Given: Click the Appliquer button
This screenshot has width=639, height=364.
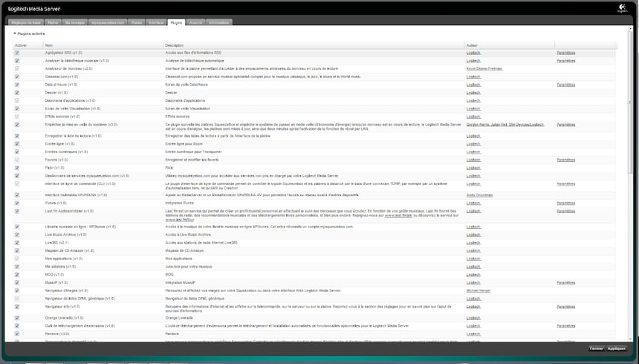Looking at the screenshot, I should coord(616,348).
